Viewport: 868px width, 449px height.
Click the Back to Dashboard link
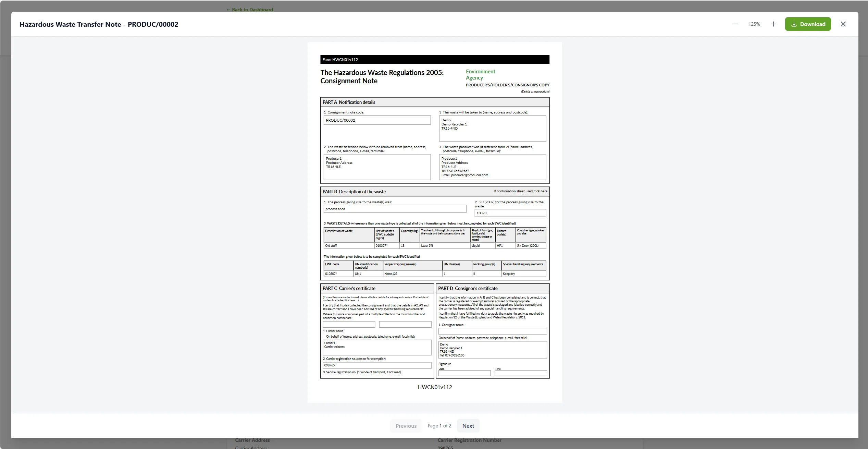pyautogui.click(x=249, y=10)
